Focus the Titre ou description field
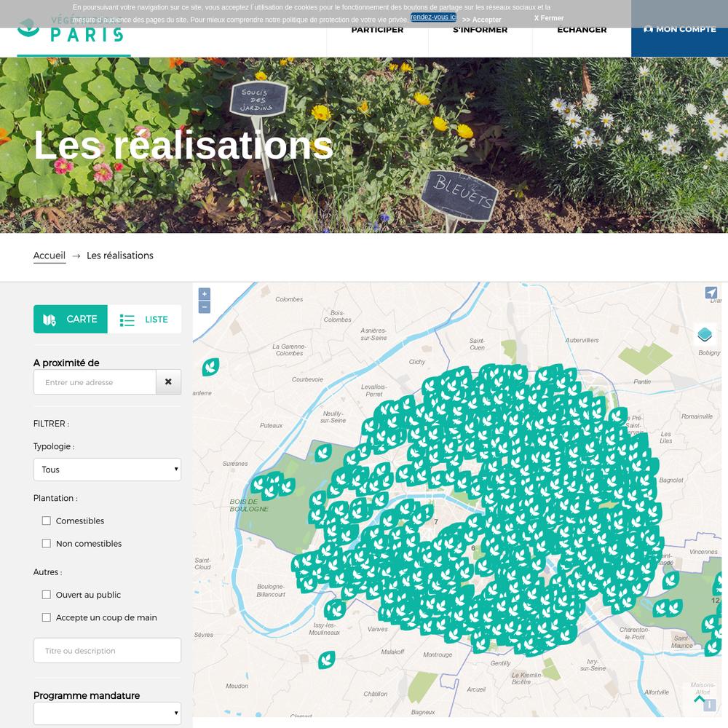Image resolution: width=728 pixels, height=728 pixels. [107, 650]
